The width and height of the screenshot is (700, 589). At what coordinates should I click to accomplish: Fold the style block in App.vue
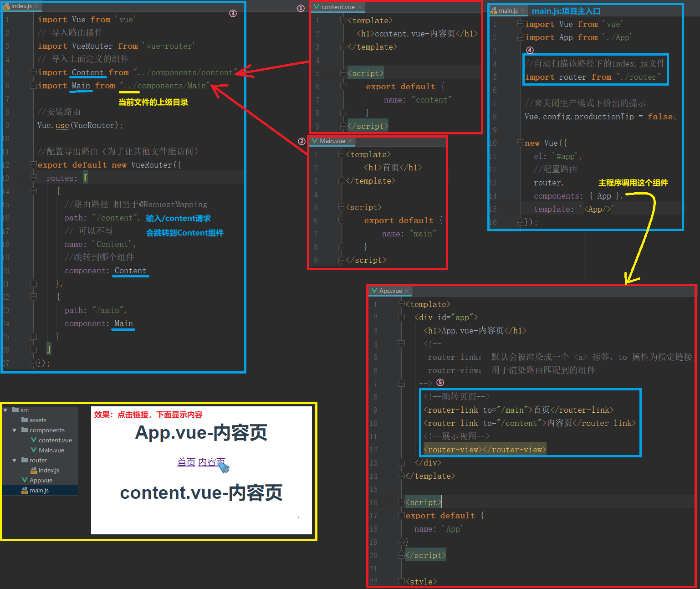tap(401, 582)
